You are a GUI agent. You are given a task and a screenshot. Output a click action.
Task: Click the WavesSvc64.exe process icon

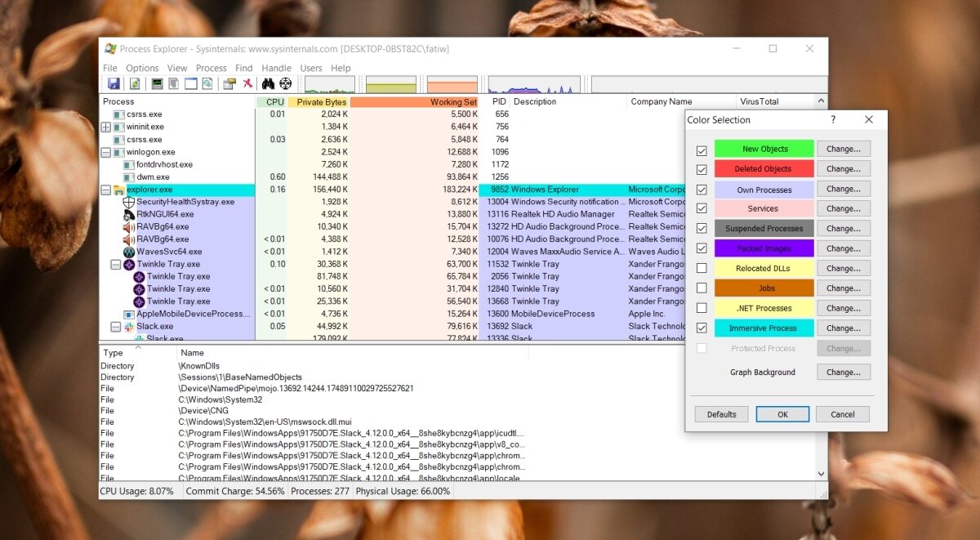[x=128, y=252]
